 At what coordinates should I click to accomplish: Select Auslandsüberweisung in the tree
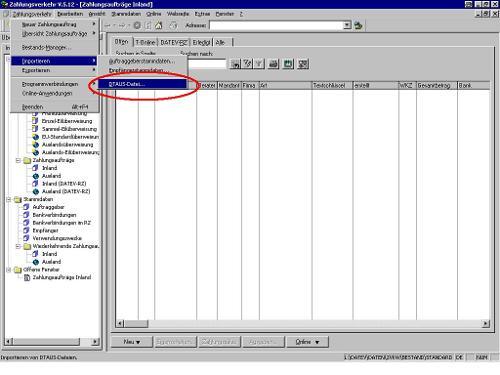pyautogui.click(x=68, y=145)
